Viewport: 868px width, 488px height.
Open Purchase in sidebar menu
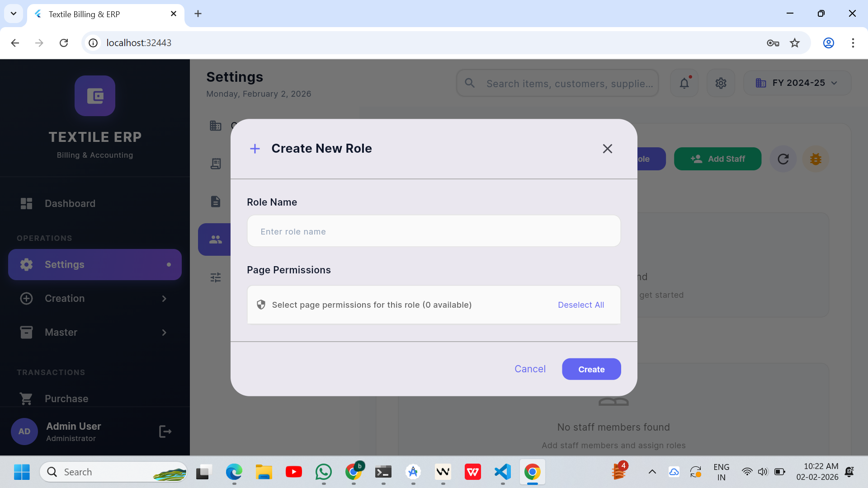point(66,399)
